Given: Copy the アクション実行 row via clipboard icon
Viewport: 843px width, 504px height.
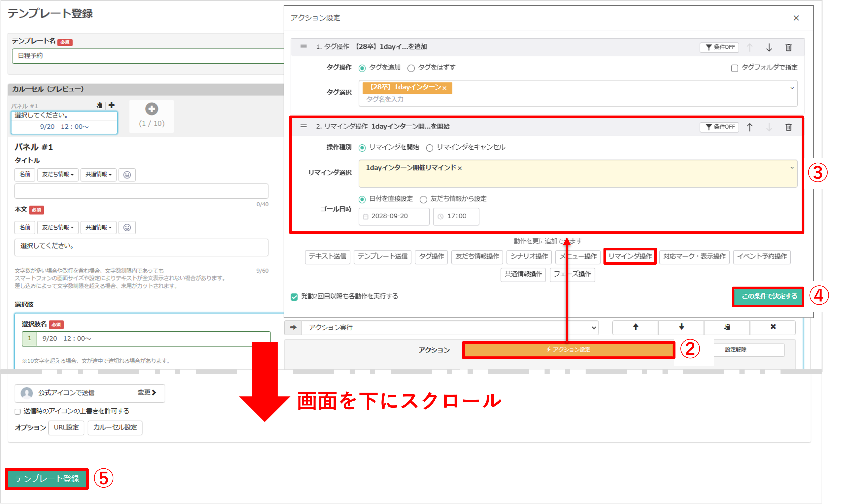Looking at the screenshot, I should tap(727, 327).
